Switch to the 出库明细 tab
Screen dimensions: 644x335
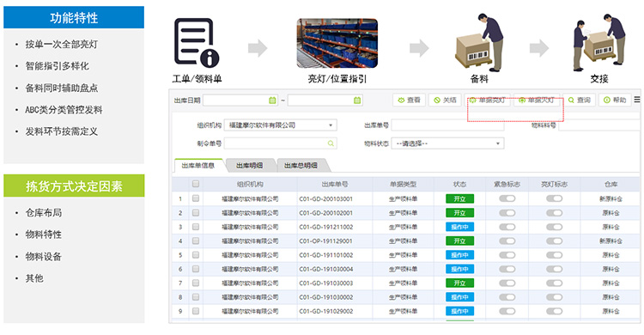click(250, 165)
